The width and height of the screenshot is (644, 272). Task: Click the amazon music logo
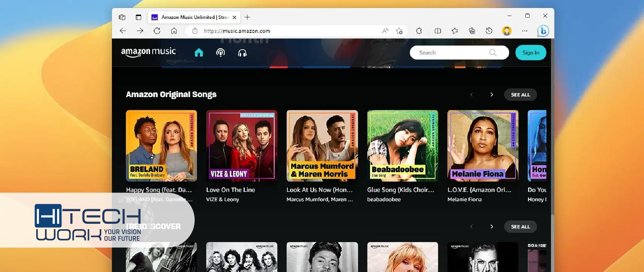coord(148,52)
